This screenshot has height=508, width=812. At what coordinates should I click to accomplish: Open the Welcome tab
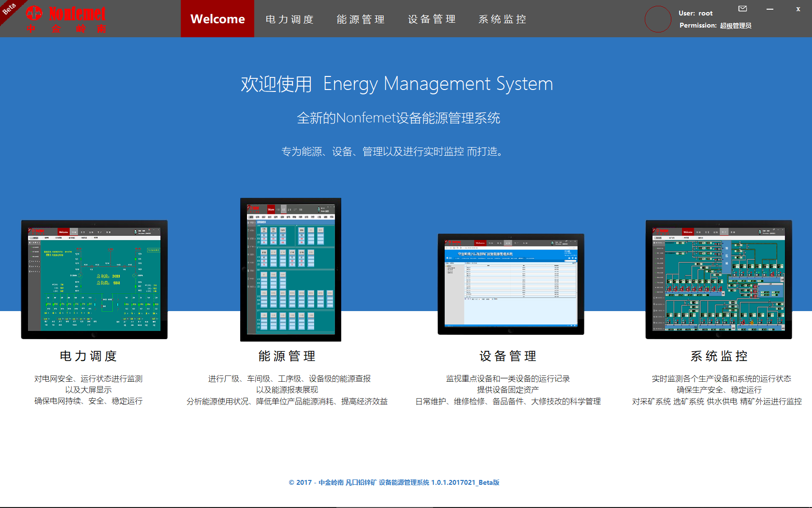point(217,19)
